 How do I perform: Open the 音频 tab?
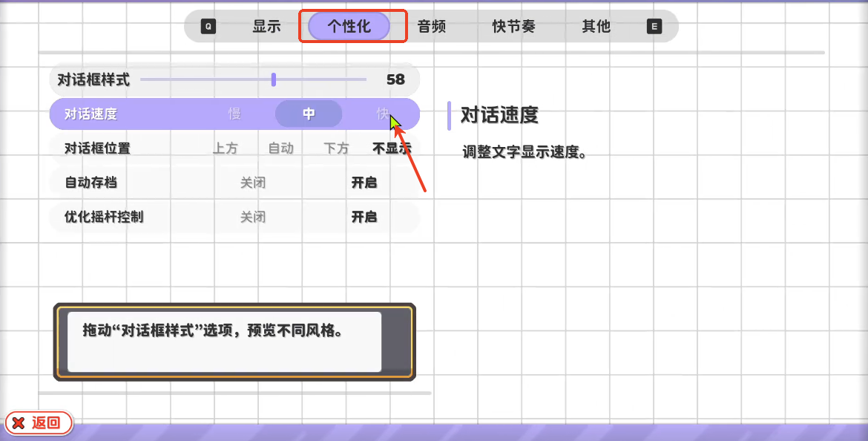coord(431,26)
